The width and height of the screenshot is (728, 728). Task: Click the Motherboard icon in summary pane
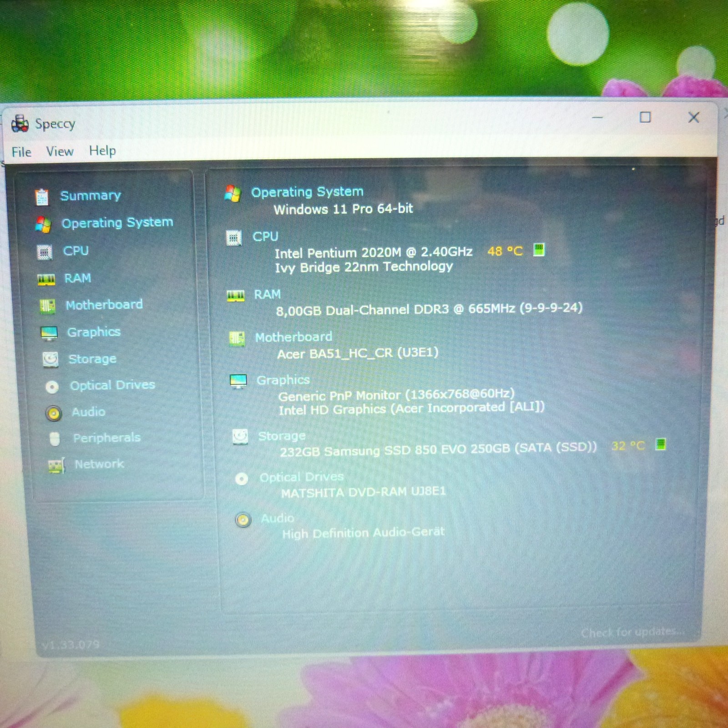237,339
